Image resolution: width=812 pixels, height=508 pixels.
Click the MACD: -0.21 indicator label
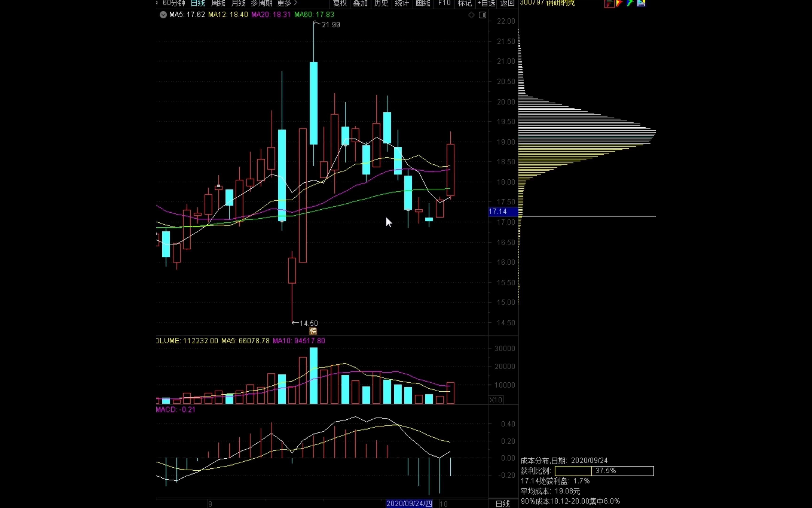click(176, 409)
